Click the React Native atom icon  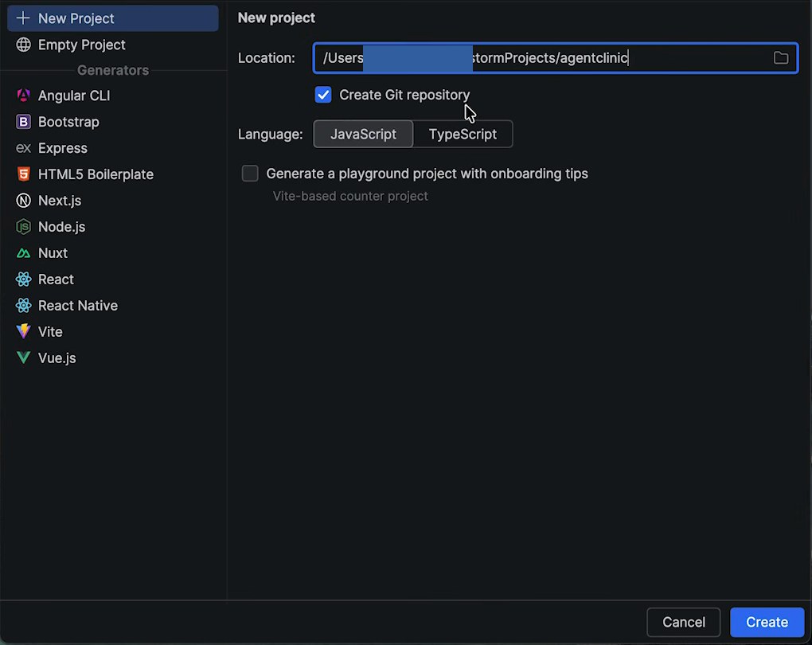pyautogui.click(x=23, y=306)
